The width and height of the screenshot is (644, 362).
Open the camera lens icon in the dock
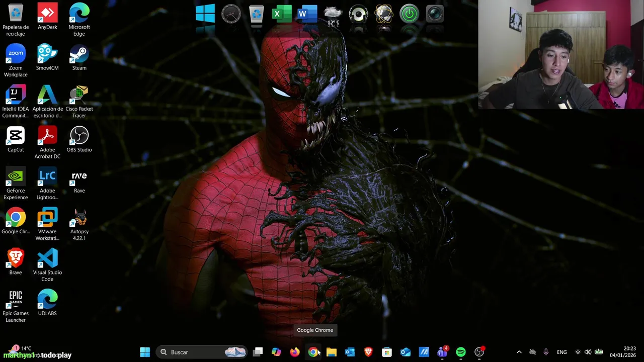tap(435, 14)
